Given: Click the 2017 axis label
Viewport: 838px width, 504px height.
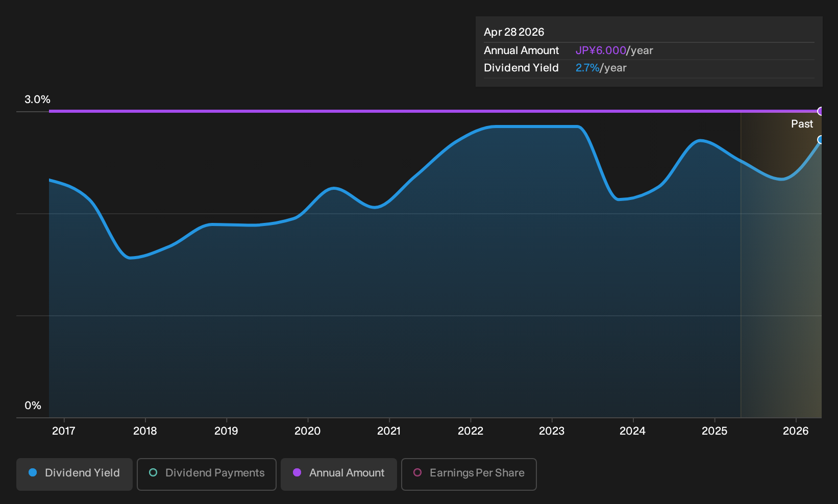Looking at the screenshot, I should pyautogui.click(x=64, y=431).
